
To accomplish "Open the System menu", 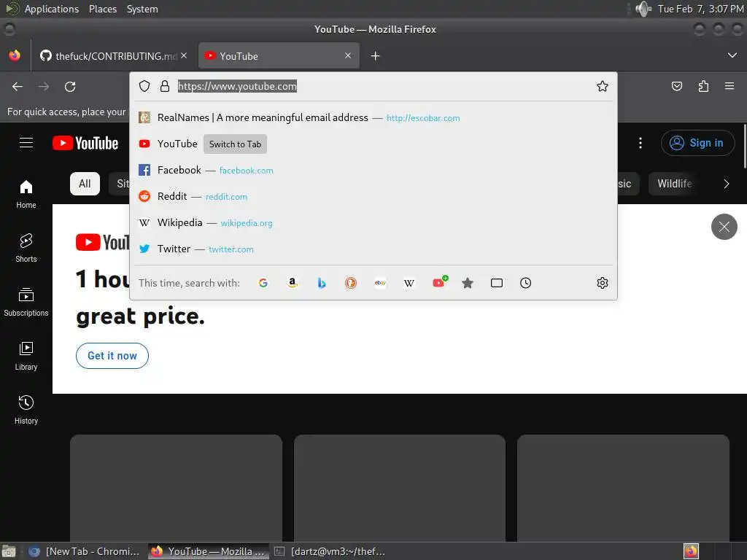I will point(142,9).
